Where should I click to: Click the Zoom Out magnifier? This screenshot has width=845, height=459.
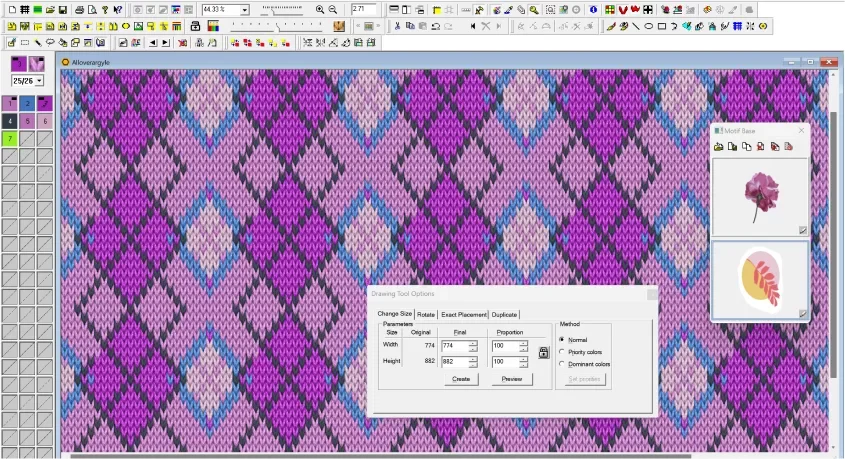coord(333,10)
